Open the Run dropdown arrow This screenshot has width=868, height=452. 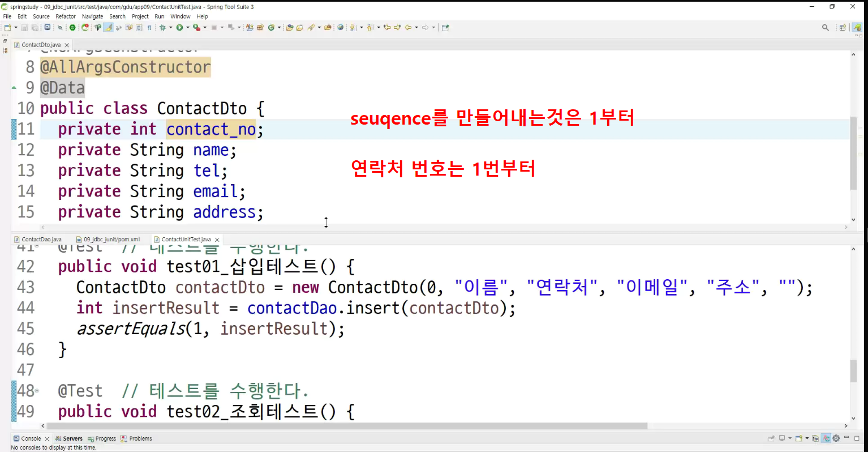tap(188, 27)
